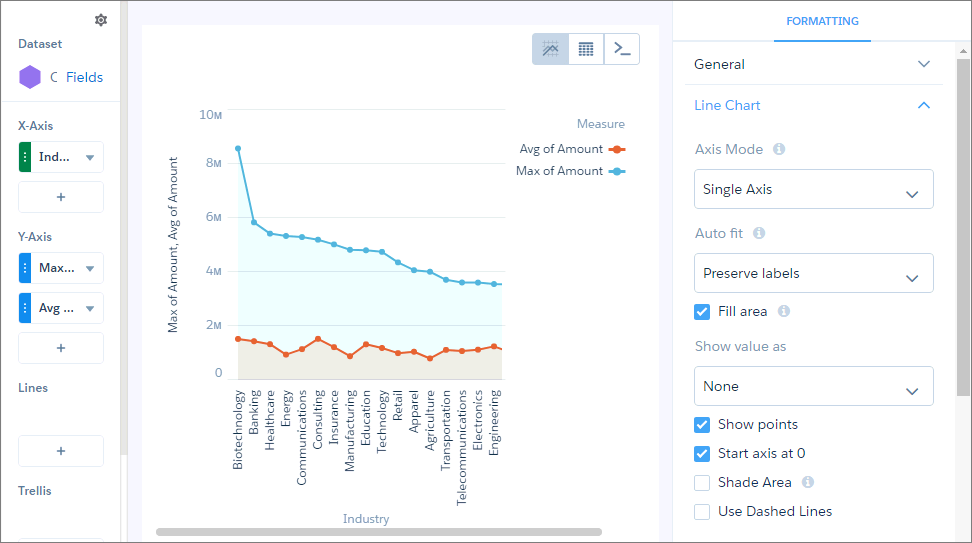This screenshot has height=543, width=972.
Task: Open the settings gear icon
Action: (x=101, y=20)
